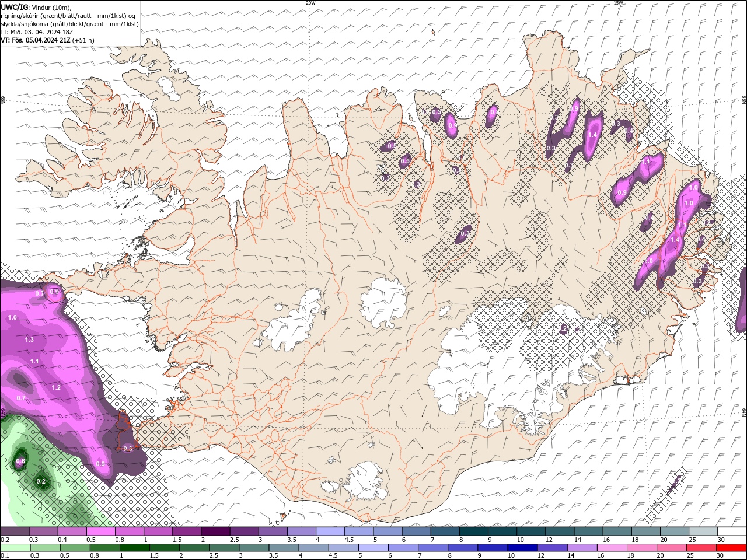
Task: Click the '0.1' label under the rain scale
Action: coord(5,556)
